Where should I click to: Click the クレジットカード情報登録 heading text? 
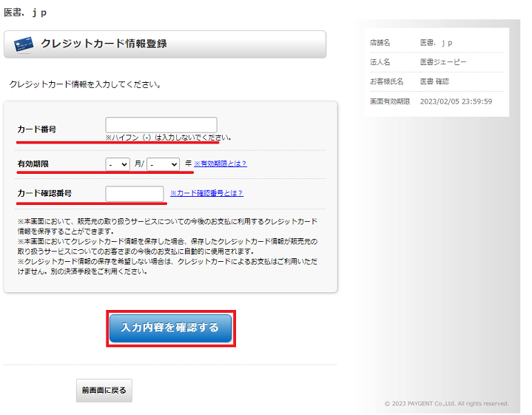[x=104, y=44]
